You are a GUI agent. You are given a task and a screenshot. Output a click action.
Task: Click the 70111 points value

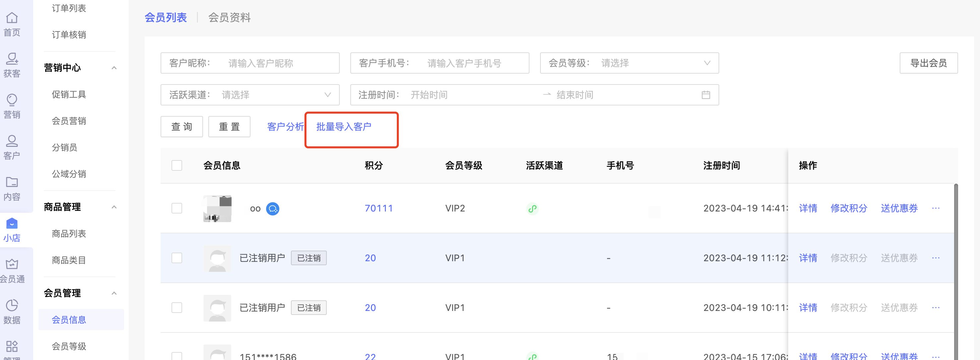pyautogui.click(x=379, y=208)
